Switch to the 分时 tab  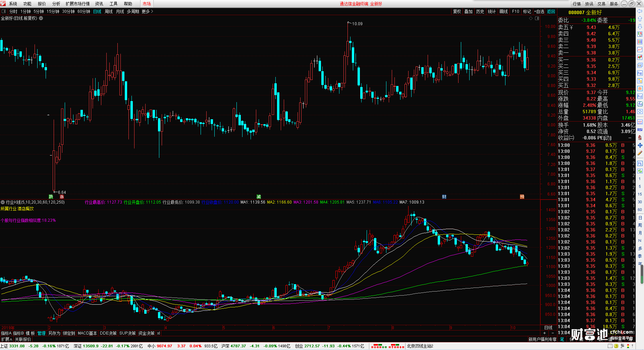click(13, 11)
